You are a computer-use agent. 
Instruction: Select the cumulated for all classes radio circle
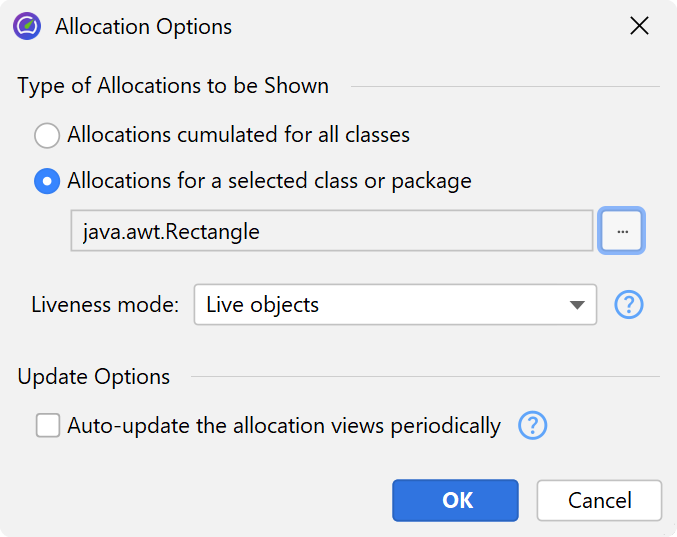pos(47,135)
